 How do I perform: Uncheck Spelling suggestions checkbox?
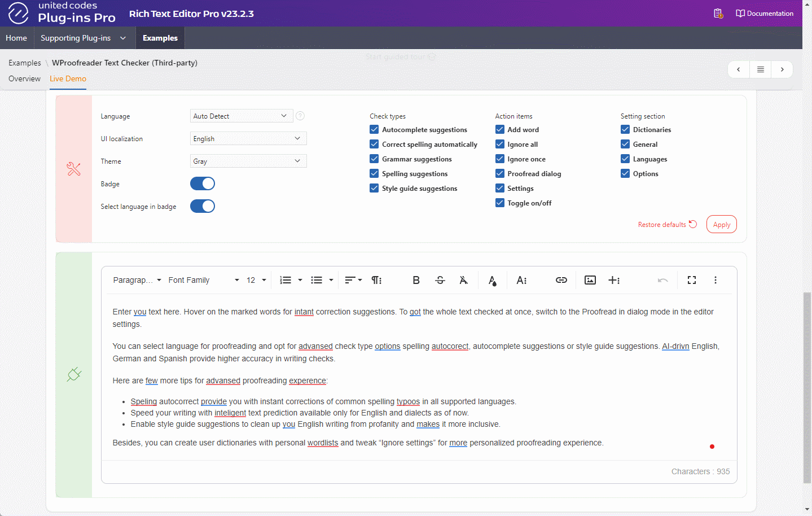click(x=374, y=173)
